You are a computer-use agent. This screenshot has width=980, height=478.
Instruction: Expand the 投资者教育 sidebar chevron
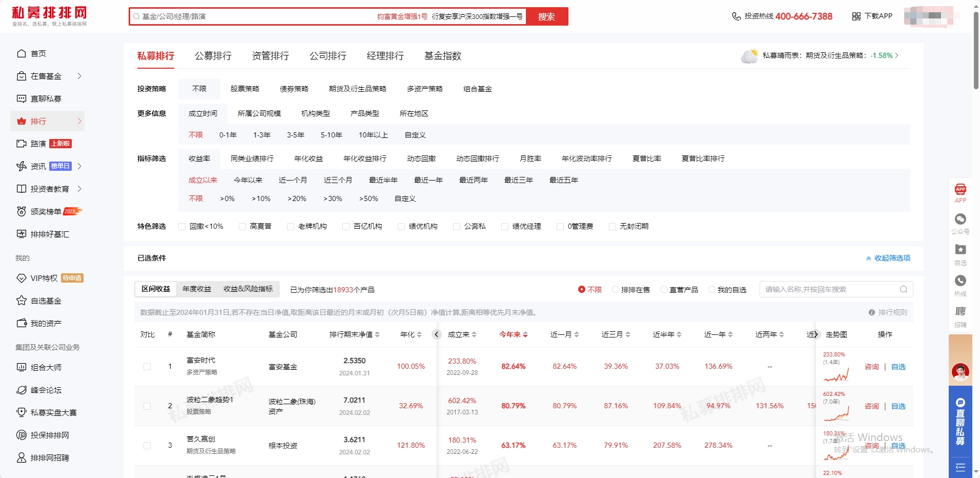click(79, 189)
